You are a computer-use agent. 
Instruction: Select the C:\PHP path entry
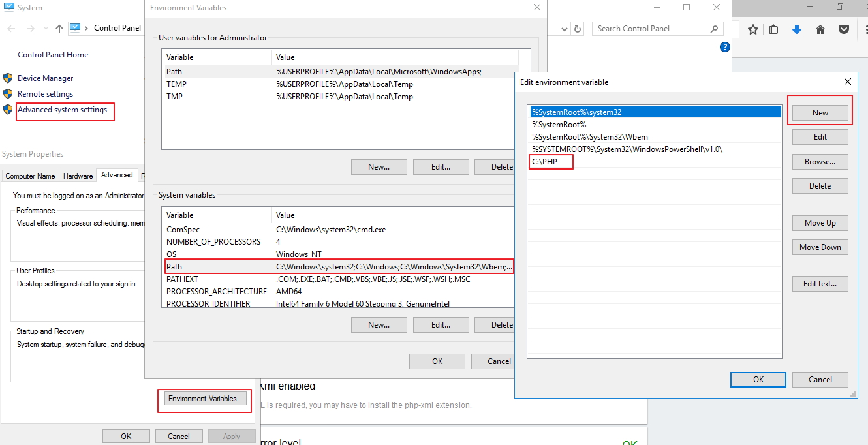coord(655,162)
